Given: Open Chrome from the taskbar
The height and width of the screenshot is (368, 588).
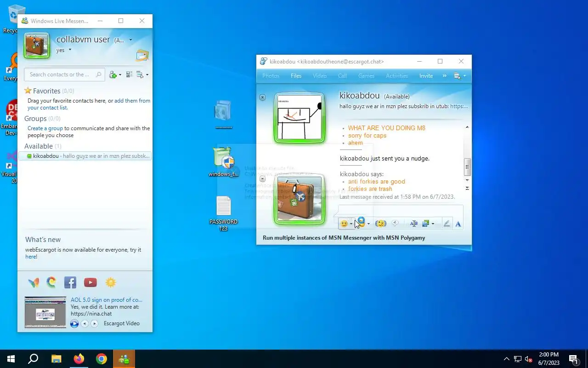Looking at the screenshot, I should tap(102, 359).
